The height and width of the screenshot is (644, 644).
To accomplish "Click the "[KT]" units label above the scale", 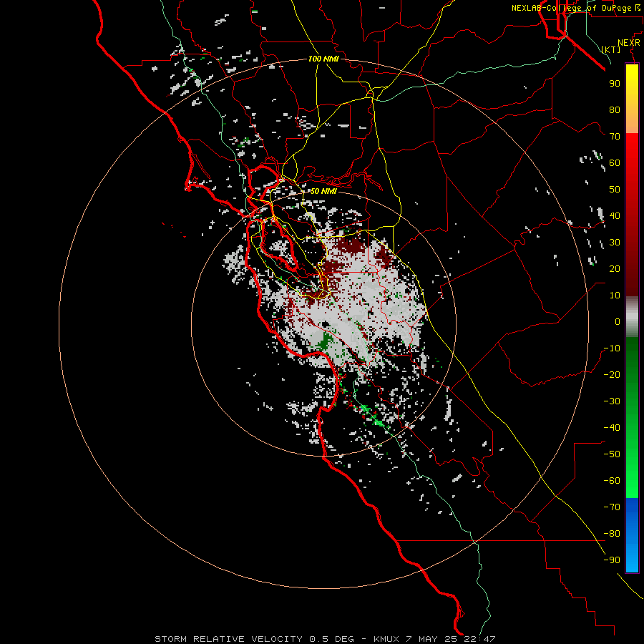I will [611, 49].
